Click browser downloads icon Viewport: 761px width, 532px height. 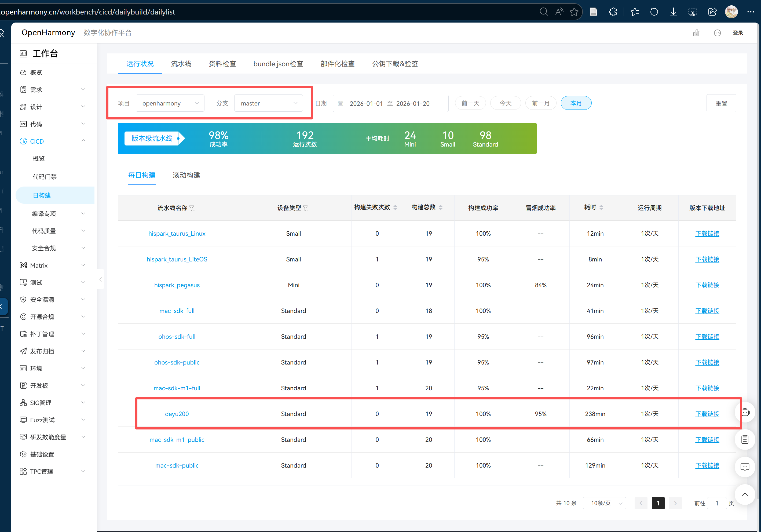pos(673,12)
